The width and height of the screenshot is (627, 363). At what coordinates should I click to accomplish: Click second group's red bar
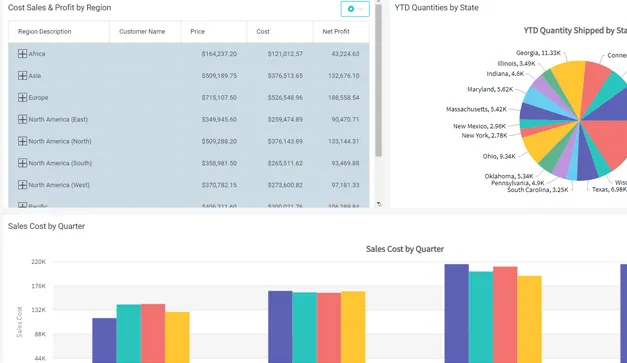(329, 328)
